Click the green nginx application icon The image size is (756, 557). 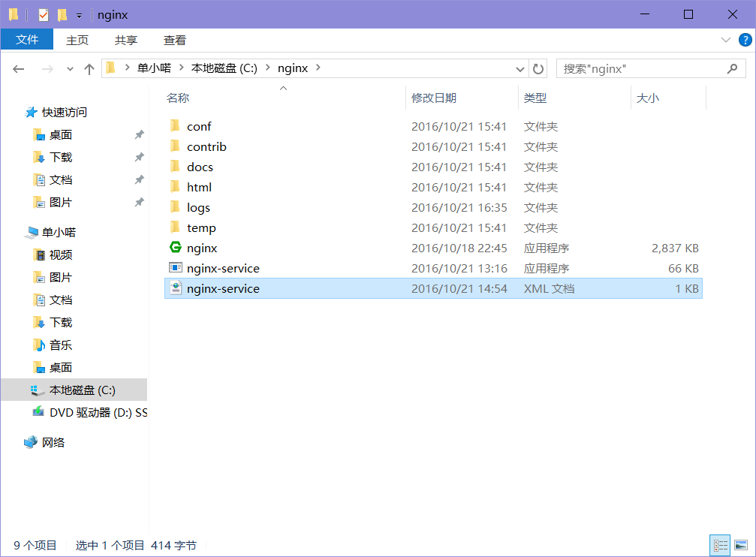pos(176,248)
